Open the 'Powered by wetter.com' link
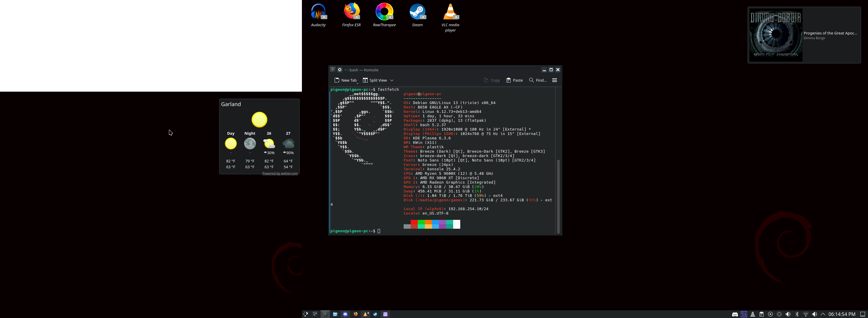The width and height of the screenshot is (868, 318). (280, 174)
